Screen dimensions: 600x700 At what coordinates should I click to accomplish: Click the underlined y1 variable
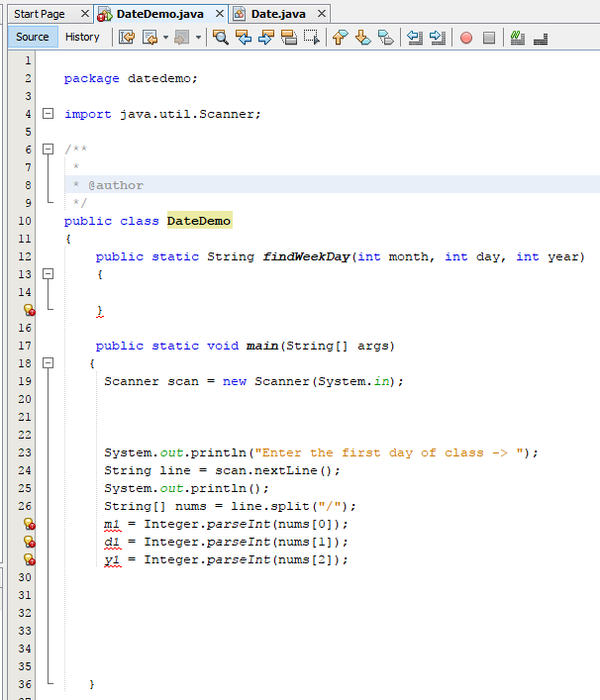tap(112, 559)
